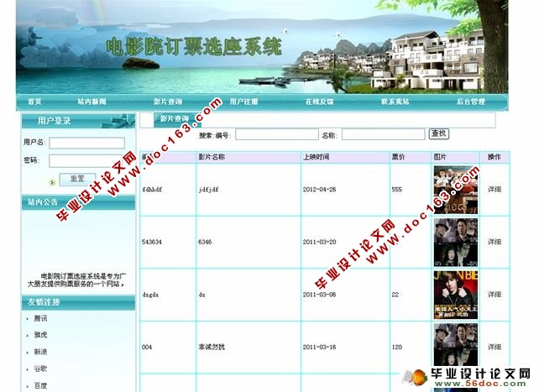Click the poster thumbnail for 非诚勿扰
The height and width of the screenshot is (392, 539).
456,345
